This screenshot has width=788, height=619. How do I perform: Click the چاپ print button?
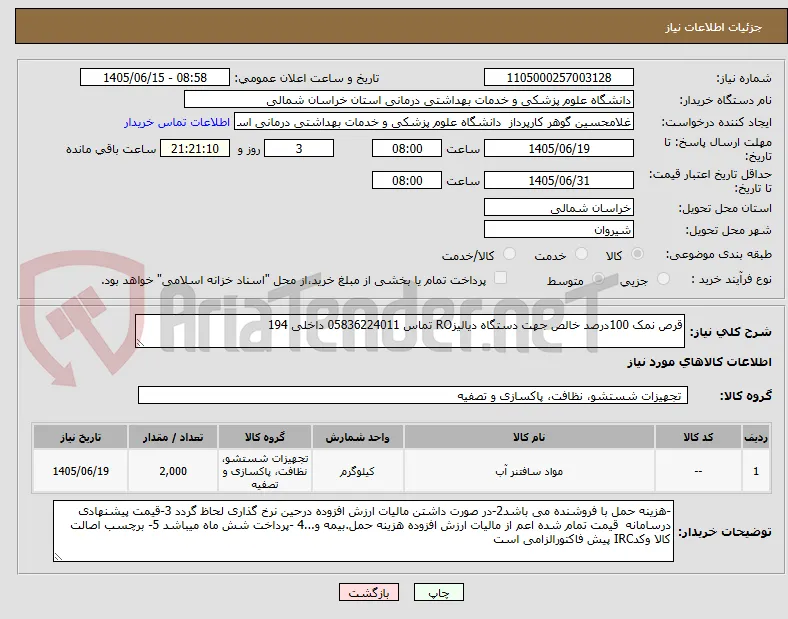(x=439, y=593)
